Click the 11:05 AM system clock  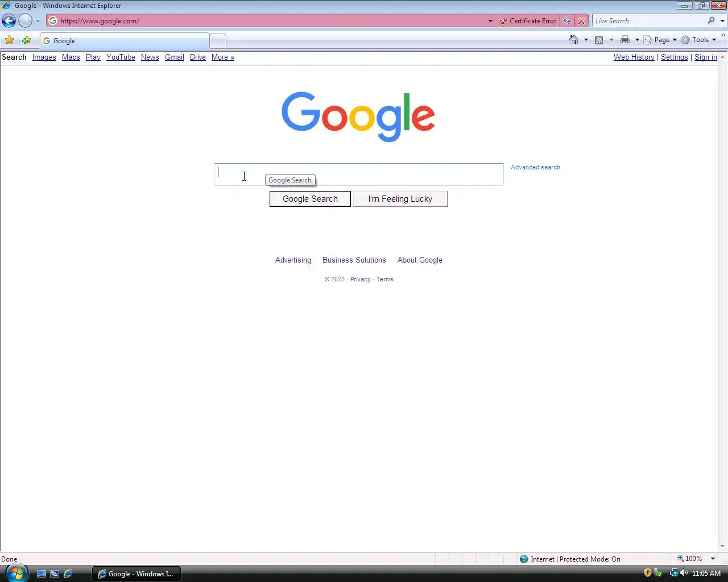[706, 573]
